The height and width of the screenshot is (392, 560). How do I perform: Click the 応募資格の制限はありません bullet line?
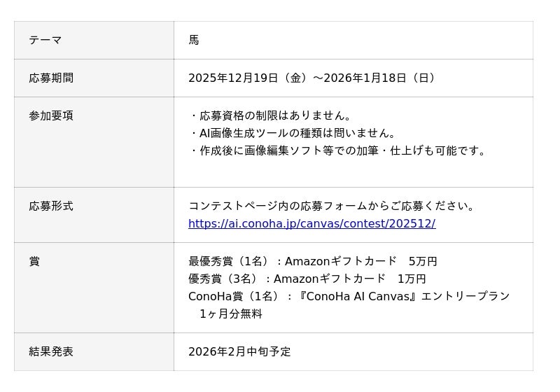click(271, 116)
